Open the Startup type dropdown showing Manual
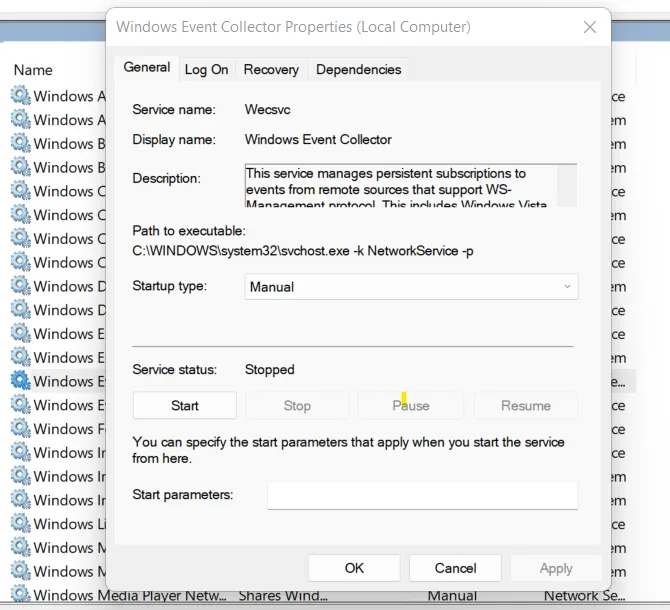The image size is (670, 610). click(411, 287)
